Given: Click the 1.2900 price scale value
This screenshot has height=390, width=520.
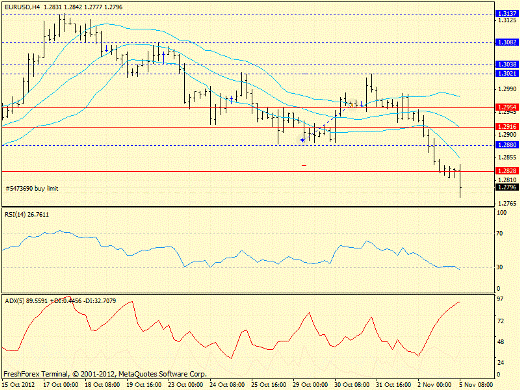Looking at the screenshot, I should point(507,134).
